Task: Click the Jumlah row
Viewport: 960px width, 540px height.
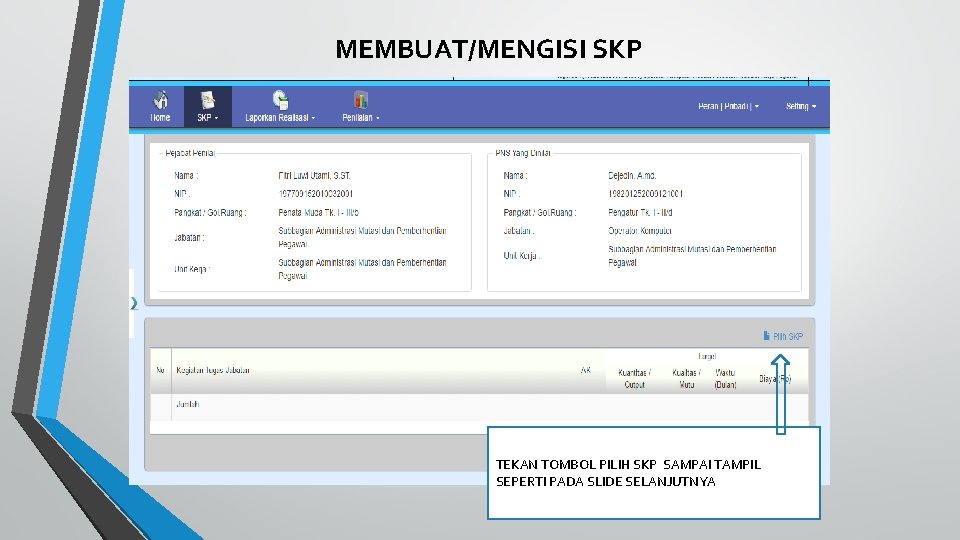Action: 479,405
